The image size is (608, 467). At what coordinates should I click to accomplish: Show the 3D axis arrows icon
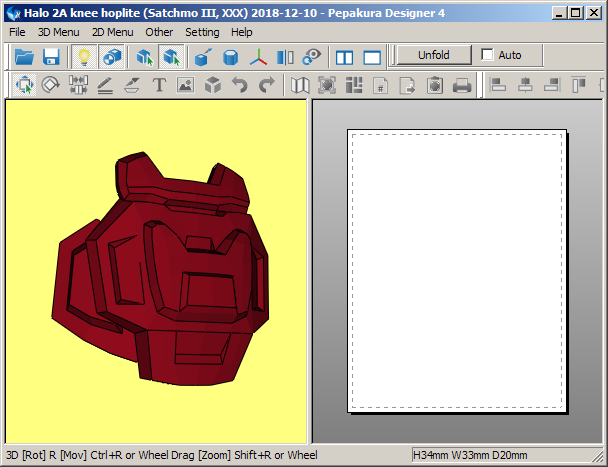click(258, 57)
